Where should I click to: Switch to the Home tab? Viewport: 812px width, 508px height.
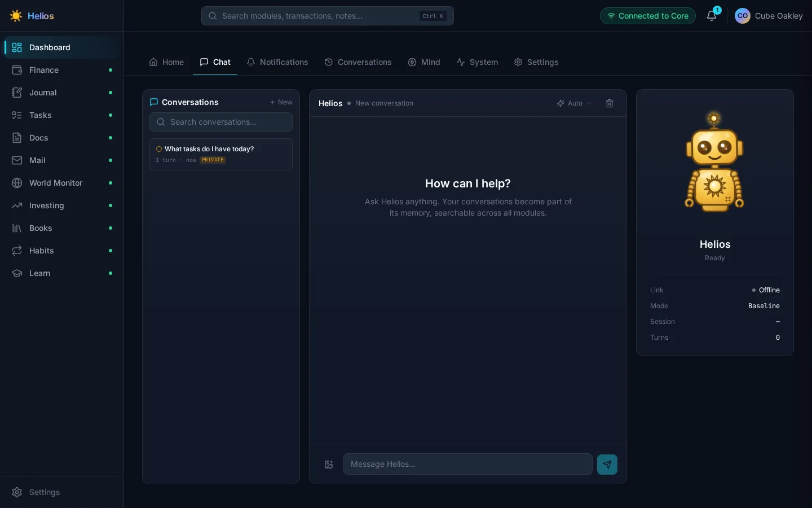point(166,62)
